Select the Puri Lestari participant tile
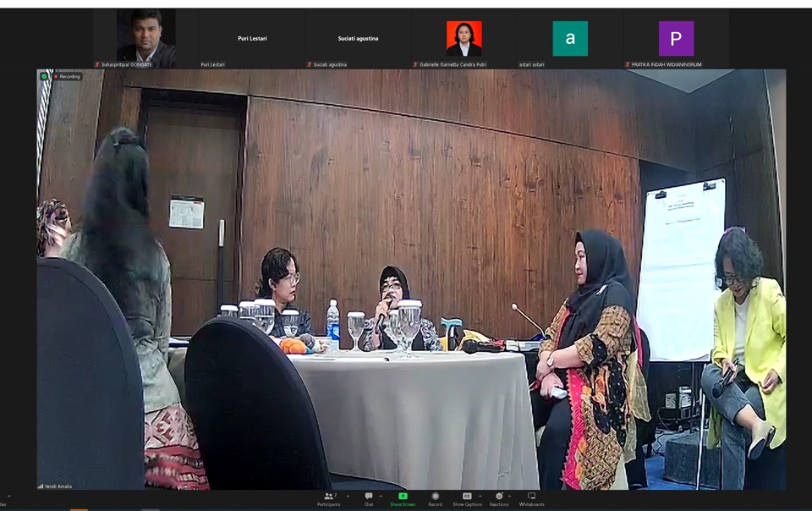 [x=252, y=38]
